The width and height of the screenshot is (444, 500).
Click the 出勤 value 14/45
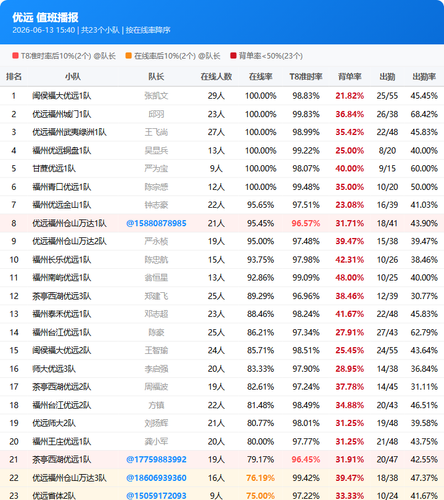coord(387,387)
